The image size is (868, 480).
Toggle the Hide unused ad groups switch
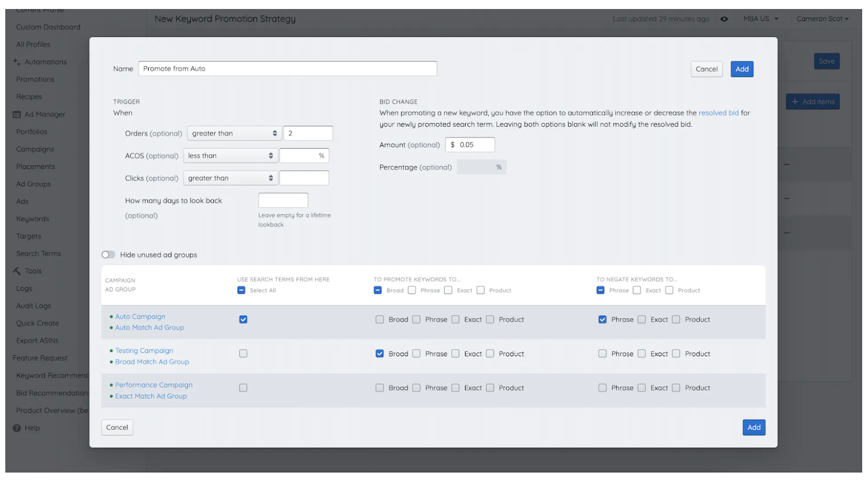coord(108,255)
